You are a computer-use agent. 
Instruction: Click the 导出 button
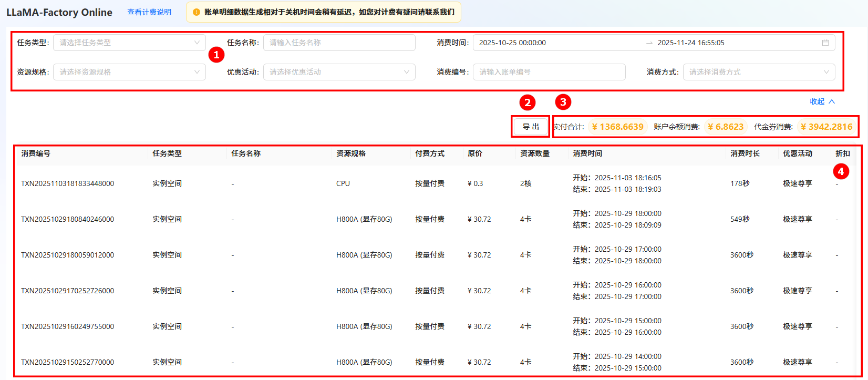(x=531, y=127)
